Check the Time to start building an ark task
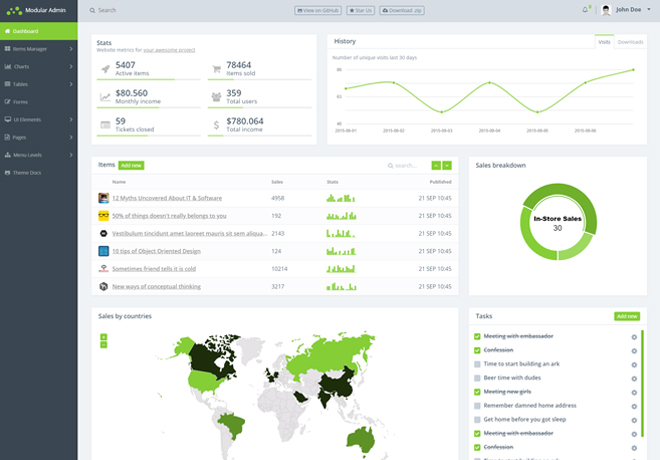Image resolution: width=660 pixels, height=460 pixels. tap(477, 364)
